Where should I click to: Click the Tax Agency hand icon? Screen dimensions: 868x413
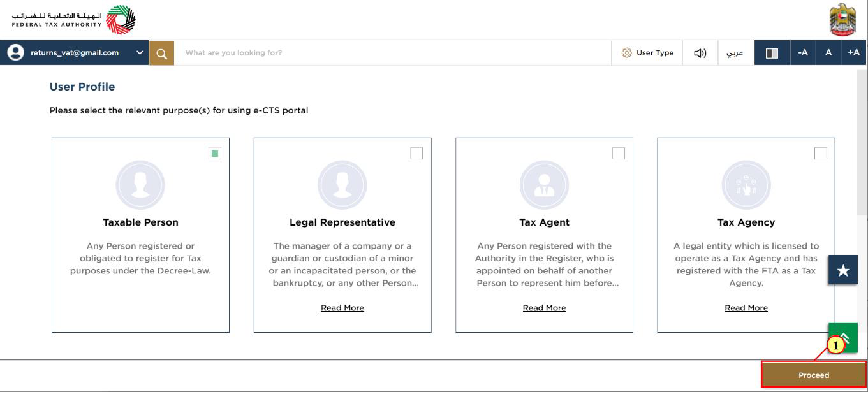click(746, 185)
